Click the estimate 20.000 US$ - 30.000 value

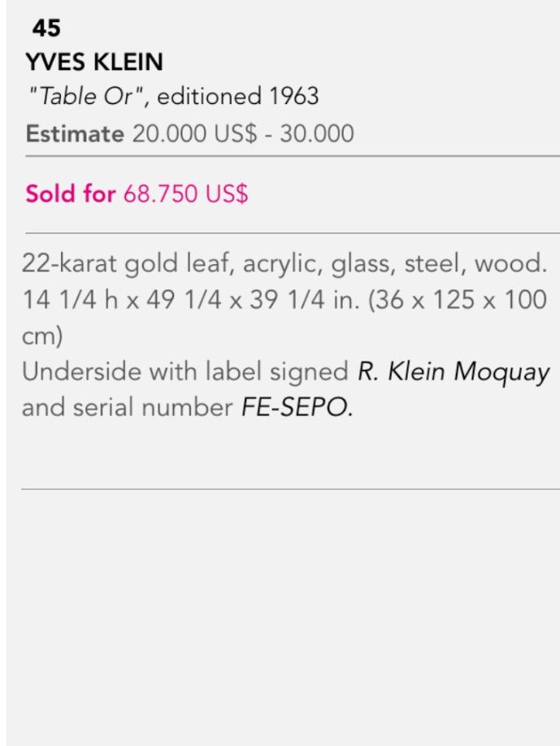tap(243, 133)
